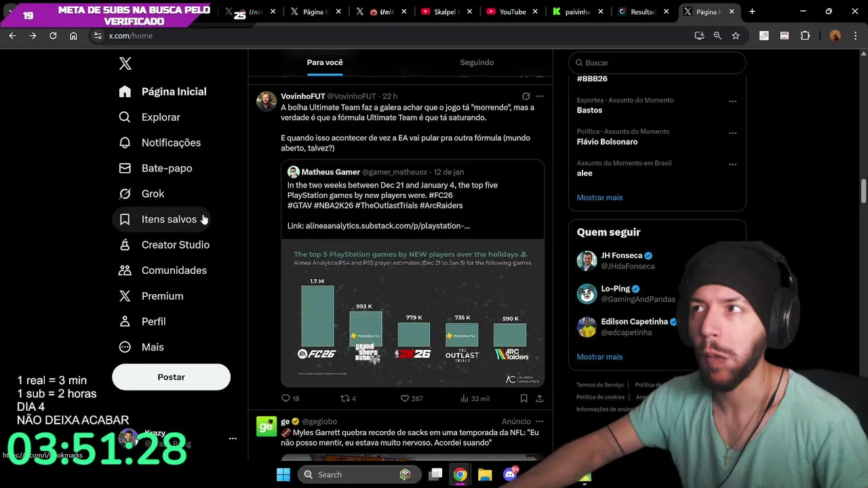Open more options on ge Anúncio post
868x488 pixels.
point(539,422)
